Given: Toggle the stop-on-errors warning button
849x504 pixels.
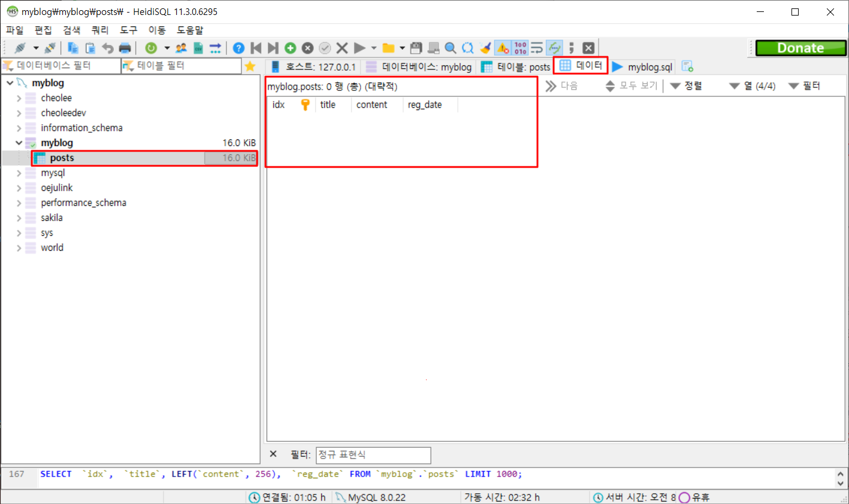Looking at the screenshot, I should click(x=503, y=48).
